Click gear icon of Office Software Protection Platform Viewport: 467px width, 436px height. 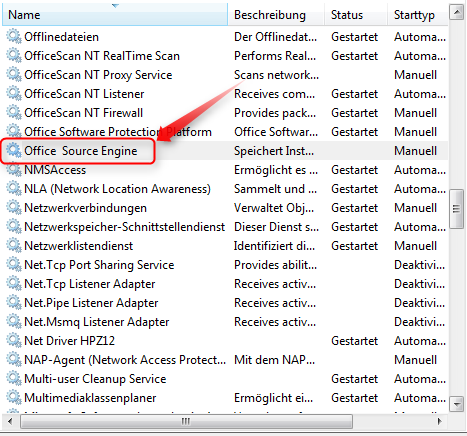tap(14, 131)
